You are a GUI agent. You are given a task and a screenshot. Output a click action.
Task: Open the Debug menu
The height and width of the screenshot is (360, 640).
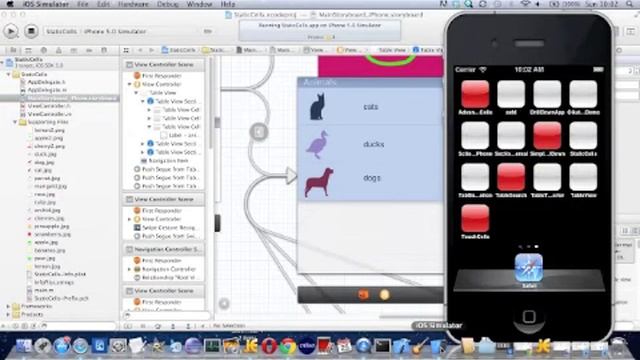tap(168, 4)
